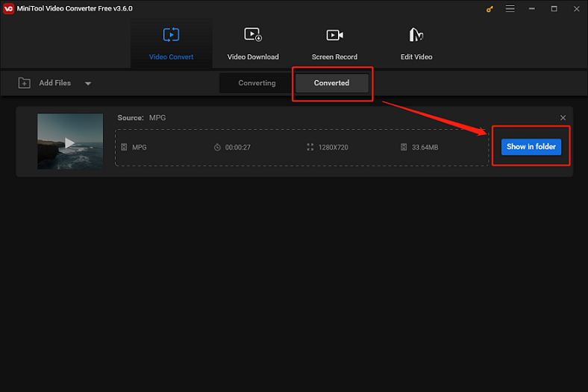Click the Source: MPG label
Screen dimensions: 588x392
[141, 118]
